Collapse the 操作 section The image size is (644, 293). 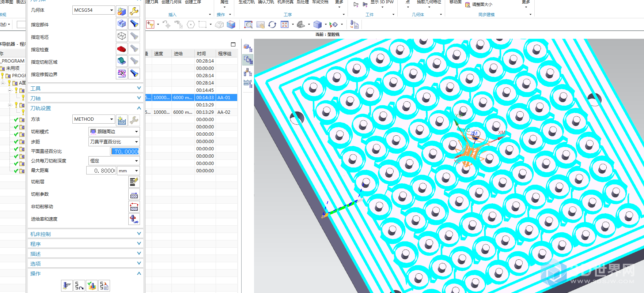click(x=139, y=273)
